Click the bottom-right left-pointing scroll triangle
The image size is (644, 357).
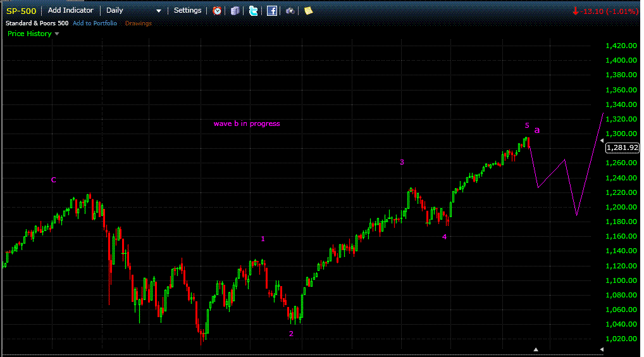(602, 349)
